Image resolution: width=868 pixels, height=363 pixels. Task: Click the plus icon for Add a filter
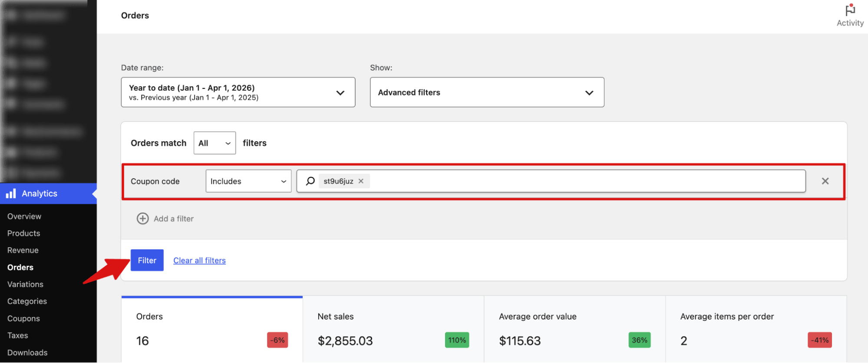[x=142, y=219]
